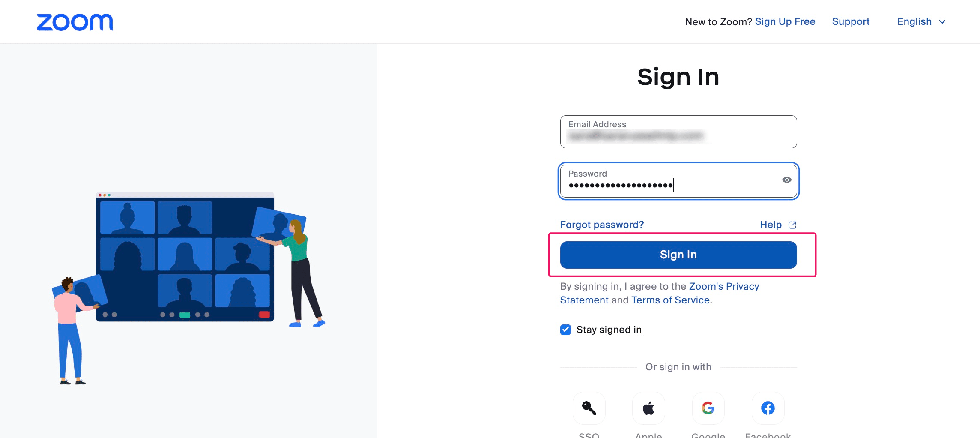
Task: Sign in with SSO key icon
Action: 589,408
